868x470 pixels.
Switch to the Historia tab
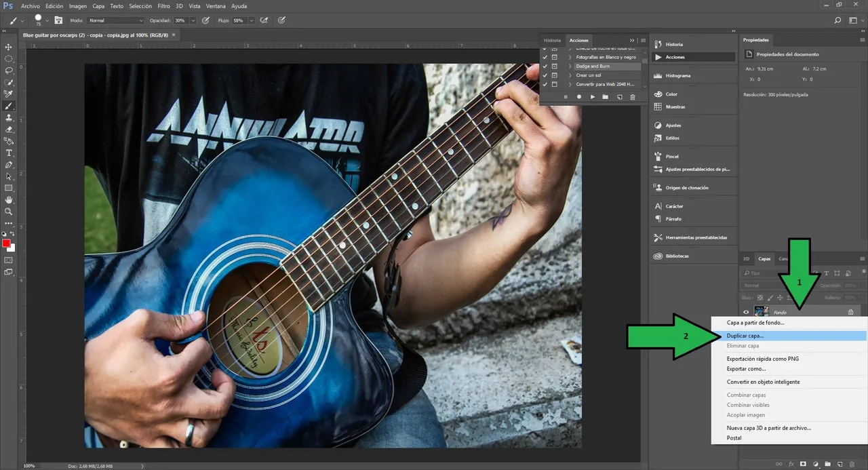[x=553, y=41]
